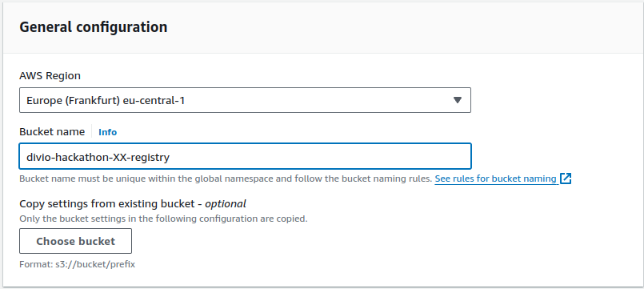Screen dimensions: 644x289
Task: Click the AWS Region label
Action: point(50,76)
